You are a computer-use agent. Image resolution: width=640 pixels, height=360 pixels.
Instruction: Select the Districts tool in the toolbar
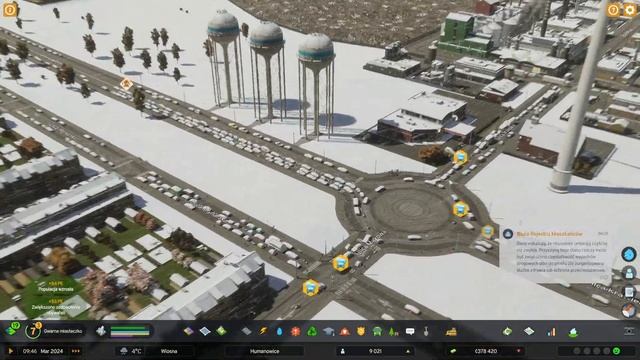[205, 331]
